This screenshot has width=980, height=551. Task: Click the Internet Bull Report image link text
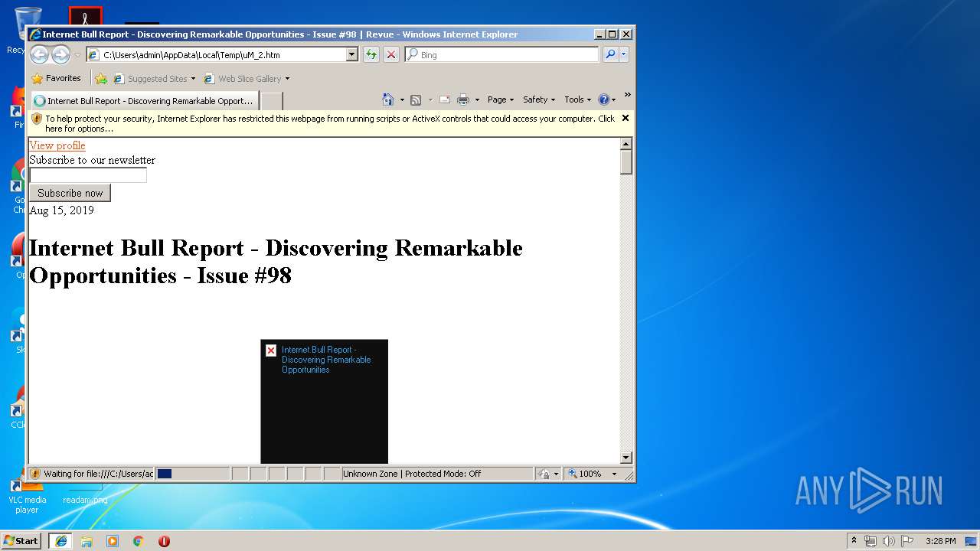click(326, 360)
